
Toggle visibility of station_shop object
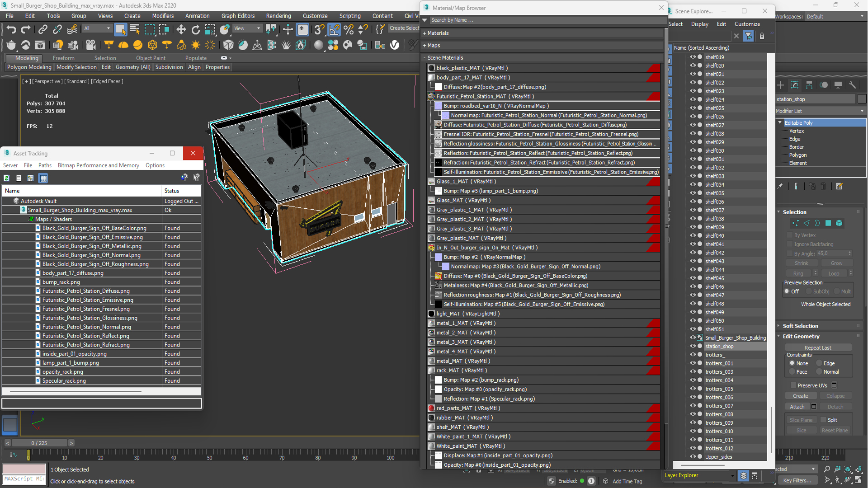(x=693, y=346)
